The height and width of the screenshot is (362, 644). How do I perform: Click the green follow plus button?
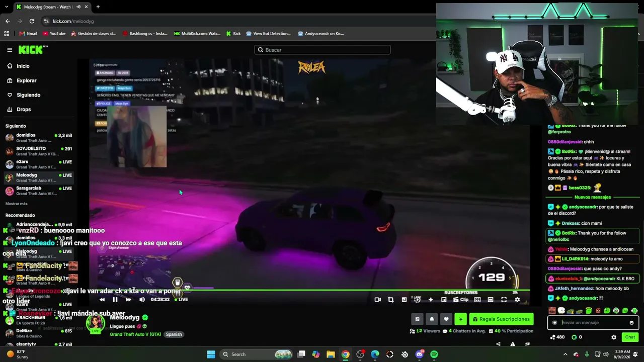(x=460, y=319)
